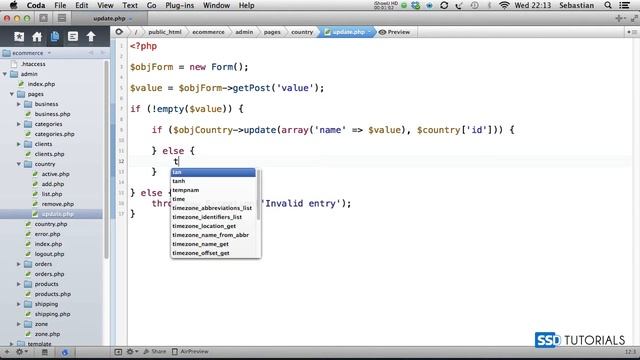This screenshot has height=360, width=640.
Task: Expand the orders folder
Action: tap(19, 264)
